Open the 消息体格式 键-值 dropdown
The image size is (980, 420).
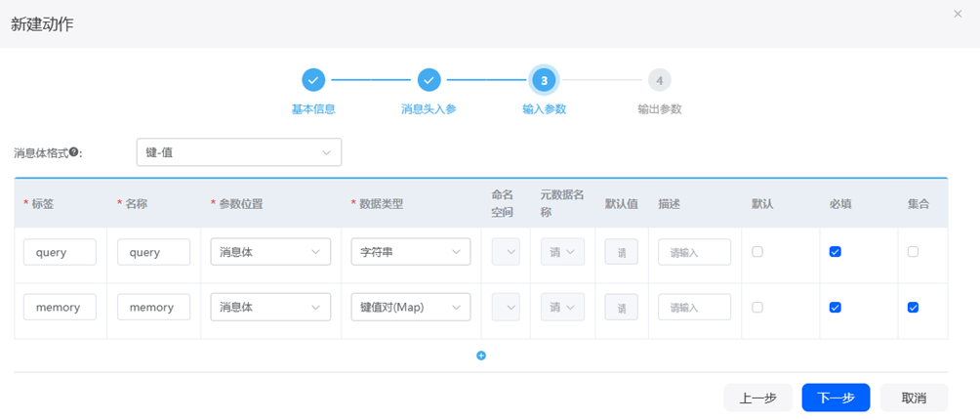[239, 152]
